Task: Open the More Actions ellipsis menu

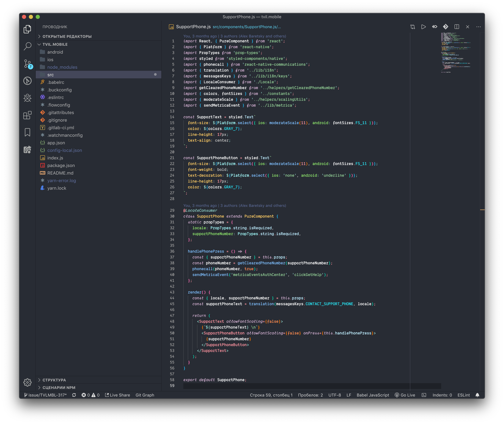Action: (x=478, y=27)
